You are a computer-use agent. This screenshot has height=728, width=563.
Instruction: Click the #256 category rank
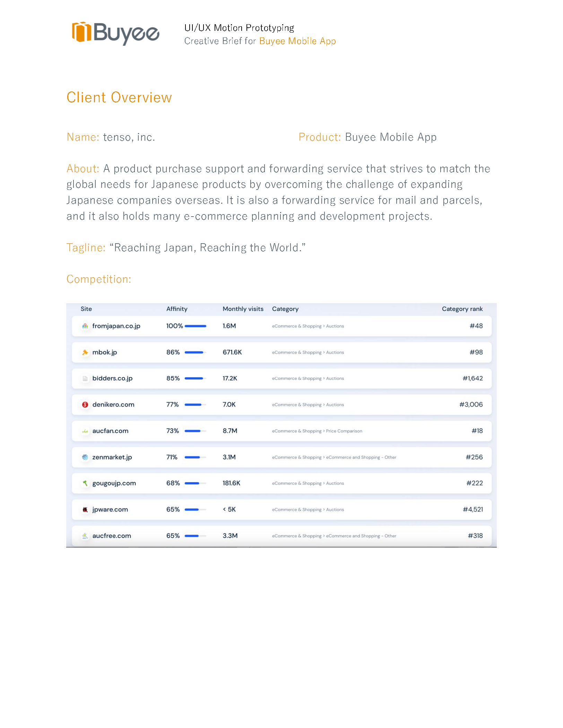(x=474, y=457)
